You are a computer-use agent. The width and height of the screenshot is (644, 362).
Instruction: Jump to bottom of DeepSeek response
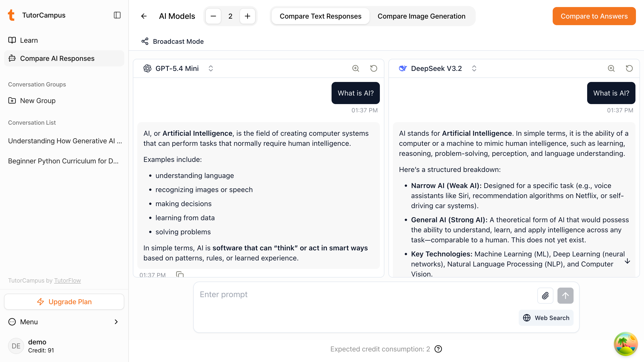coord(627,261)
